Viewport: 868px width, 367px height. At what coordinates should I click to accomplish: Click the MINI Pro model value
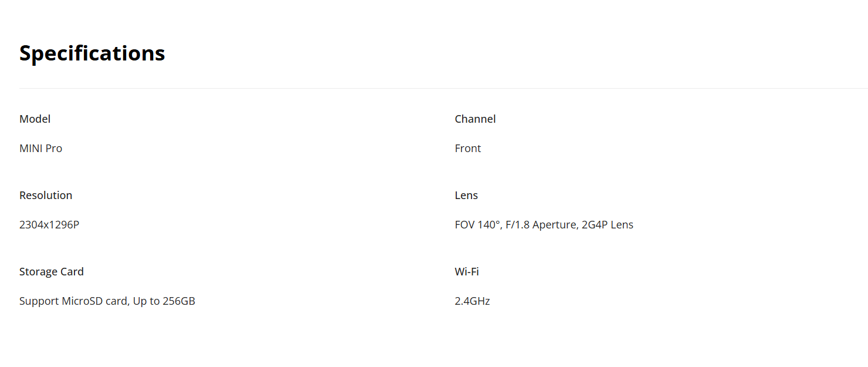coord(41,149)
